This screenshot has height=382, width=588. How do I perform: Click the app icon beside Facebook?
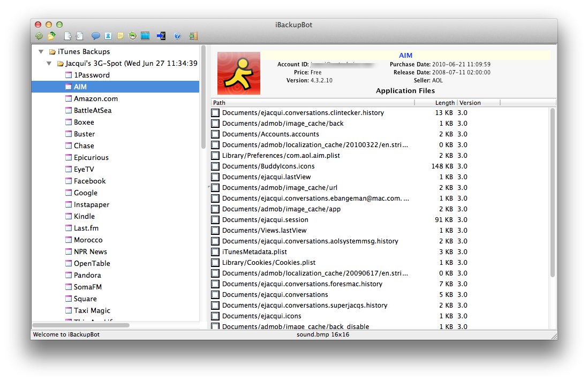pos(69,181)
